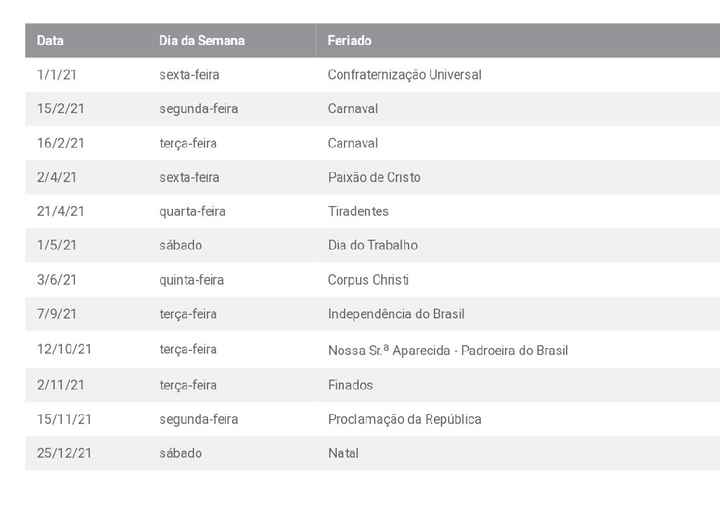
Task: Click the Carnaval entry for 16/2/21
Action: 353,143
